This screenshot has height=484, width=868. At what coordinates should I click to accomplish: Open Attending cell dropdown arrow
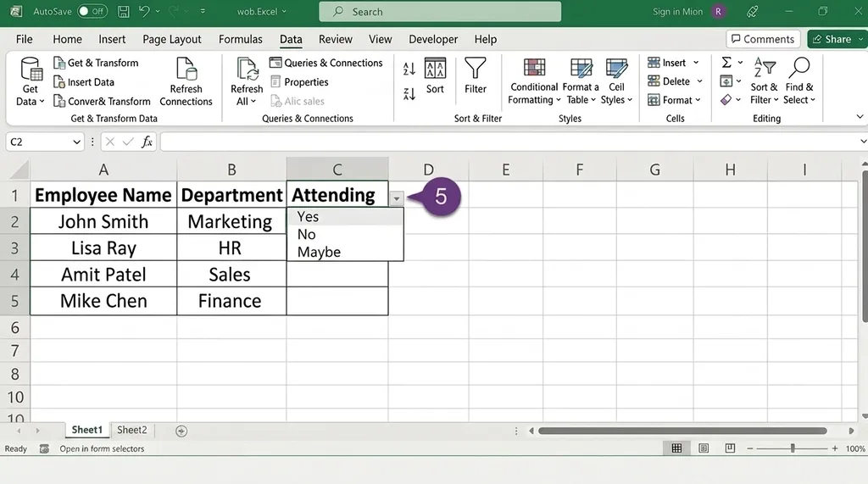point(397,198)
